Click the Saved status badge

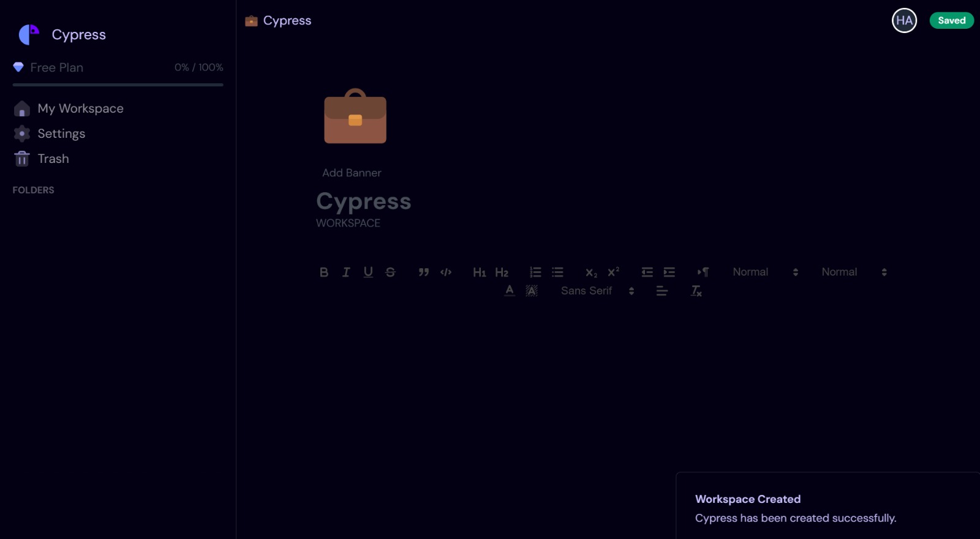click(x=951, y=20)
